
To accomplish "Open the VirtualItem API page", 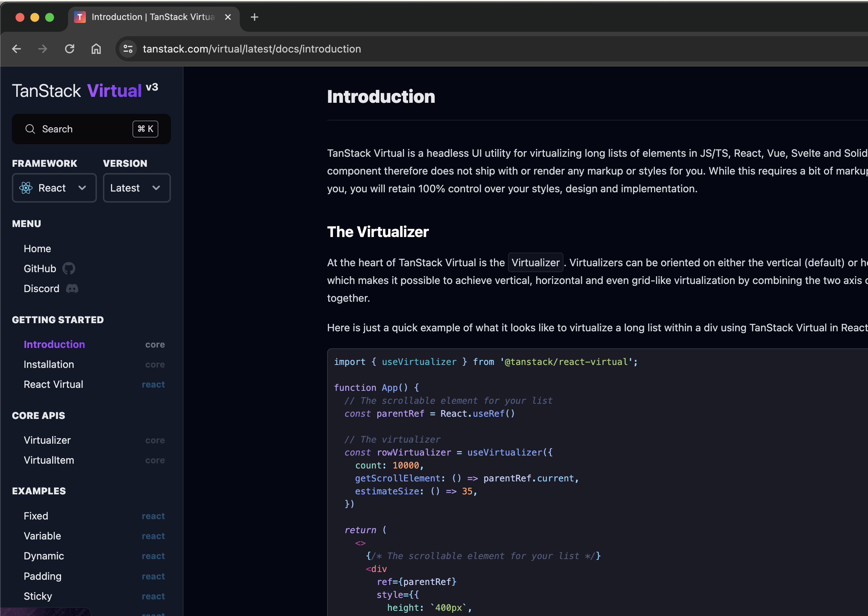I will click(49, 460).
